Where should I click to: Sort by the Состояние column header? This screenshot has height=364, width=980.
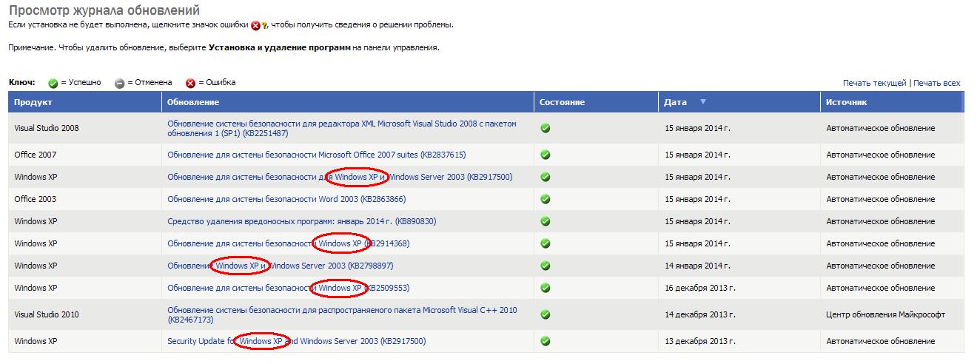click(x=562, y=102)
